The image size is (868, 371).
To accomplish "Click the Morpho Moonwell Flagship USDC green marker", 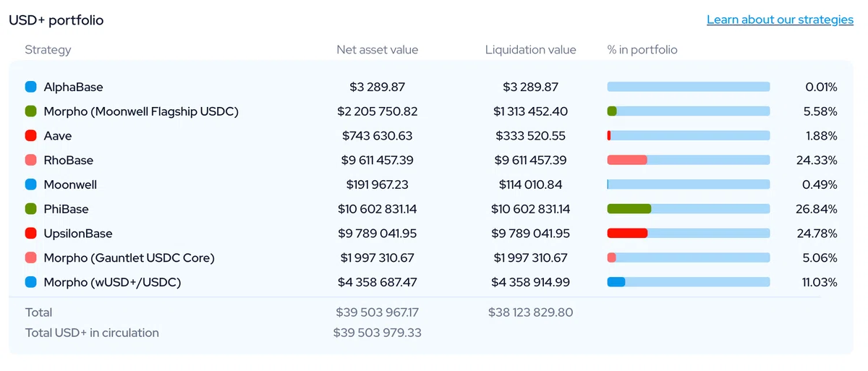I will [30, 111].
